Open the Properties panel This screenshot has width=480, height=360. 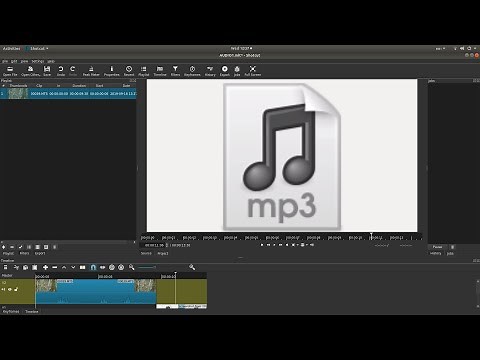point(112,71)
